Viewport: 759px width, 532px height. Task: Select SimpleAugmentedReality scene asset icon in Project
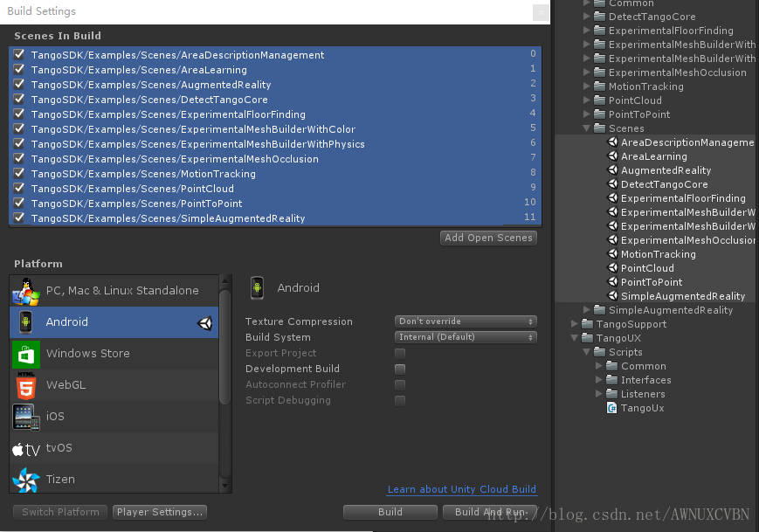coord(613,296)
